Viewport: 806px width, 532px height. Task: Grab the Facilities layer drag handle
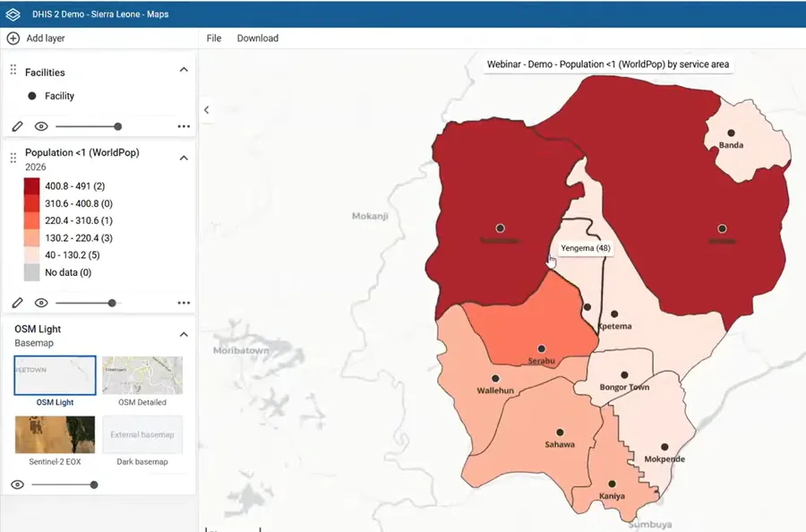13,69
